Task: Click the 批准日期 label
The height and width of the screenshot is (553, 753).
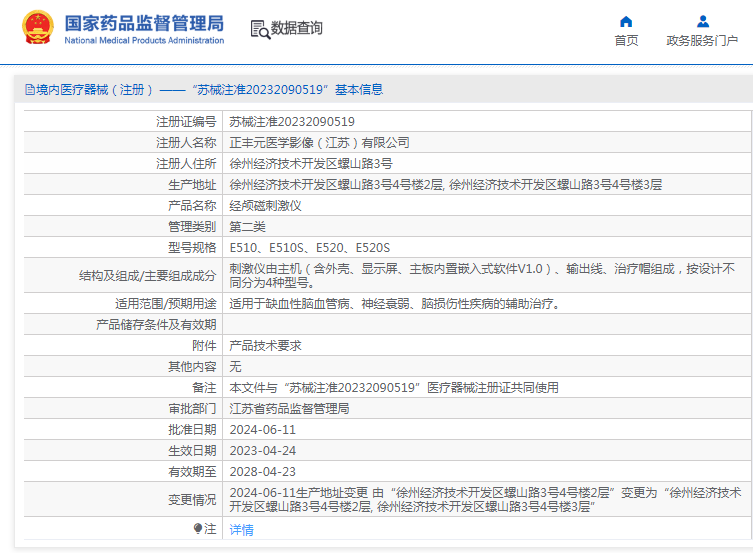Action: pyautogui.click(x=192, y=430)
